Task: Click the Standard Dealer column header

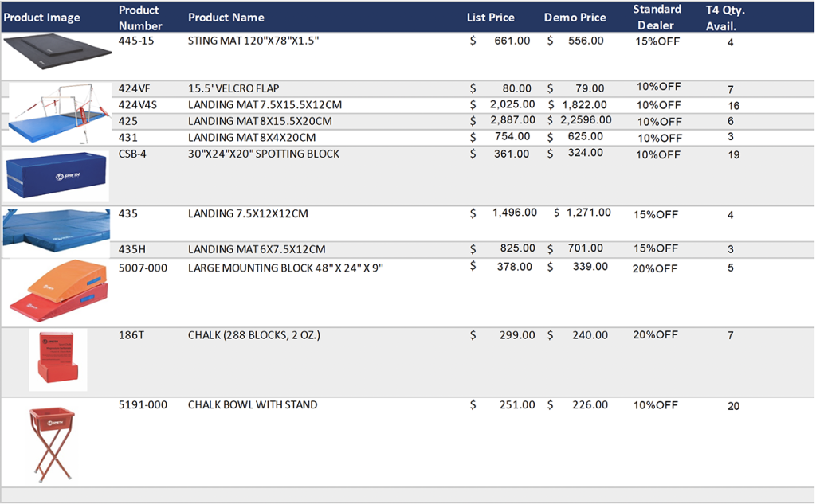Action: click(657, 18)
